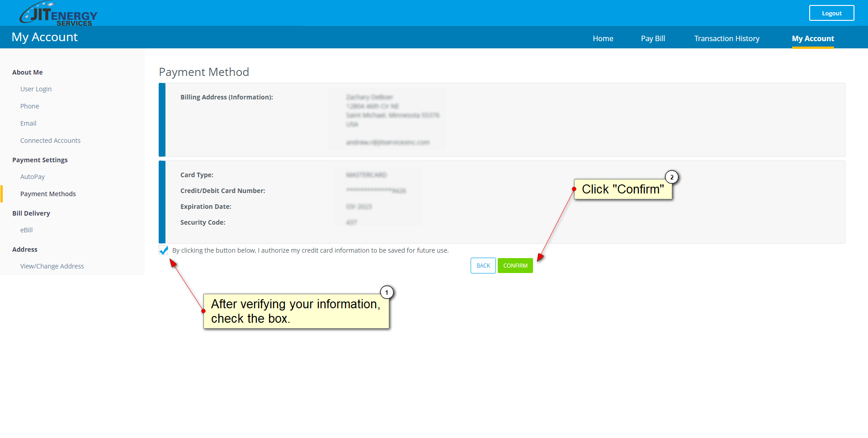Viewport: 868px width, 438px height.
Task: Click the Payment Method page heading
Action: coord(204,72)
